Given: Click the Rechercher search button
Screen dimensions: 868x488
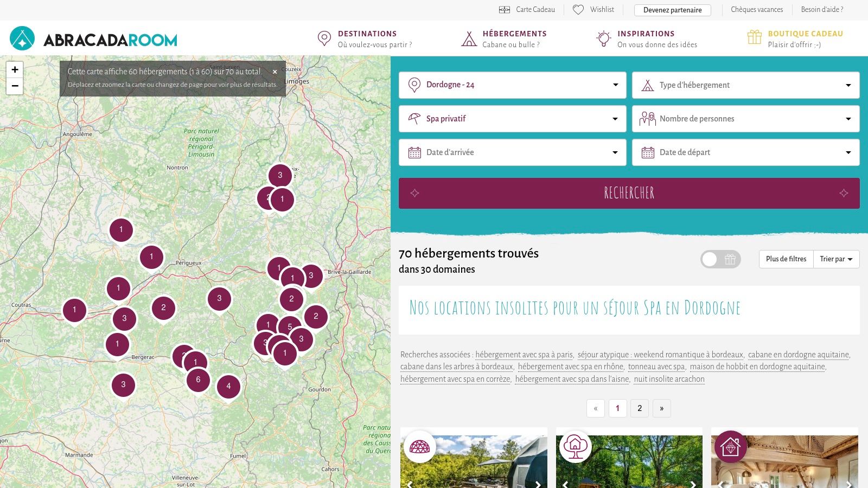Looking at the screenshot, I should pyautogui.click(x=629, y=193).
